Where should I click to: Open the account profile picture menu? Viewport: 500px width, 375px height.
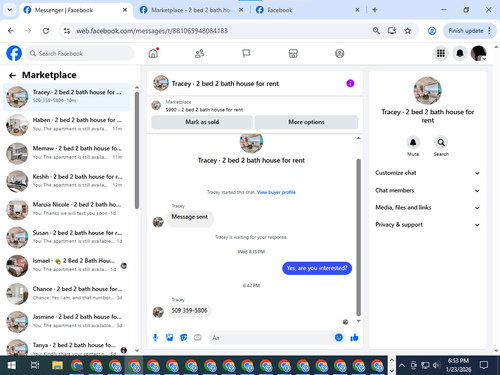pyautogui.click(x=479, y=53)
